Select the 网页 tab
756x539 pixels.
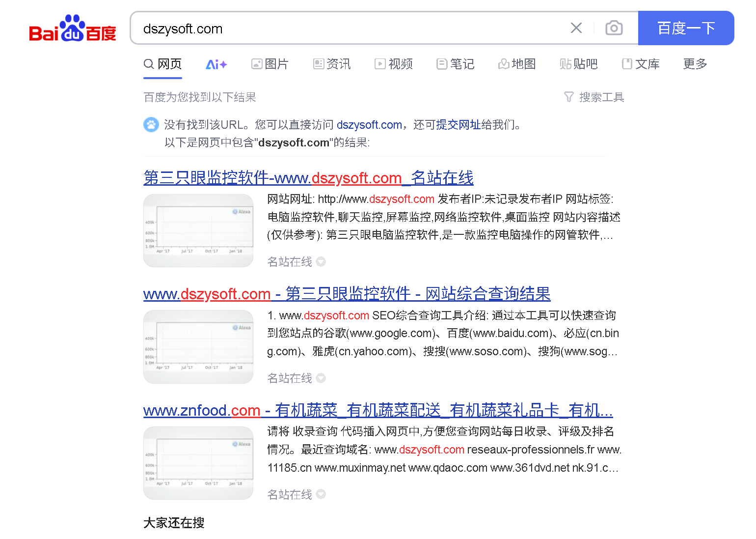coord(162,64)
